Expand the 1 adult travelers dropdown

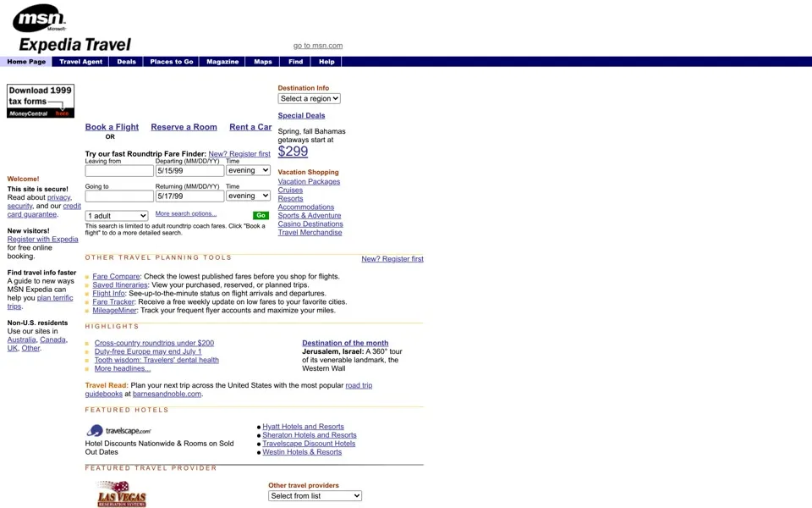tap(117, 216)
